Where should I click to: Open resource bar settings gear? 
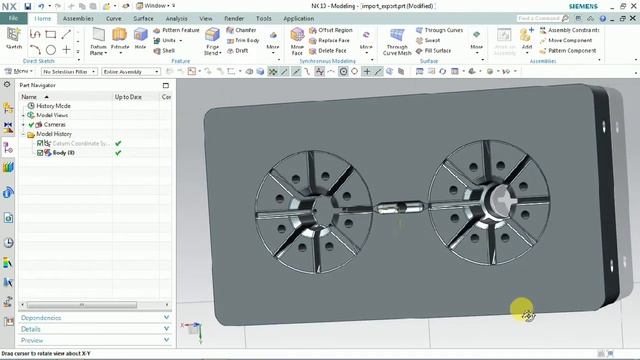click(7, 84)
